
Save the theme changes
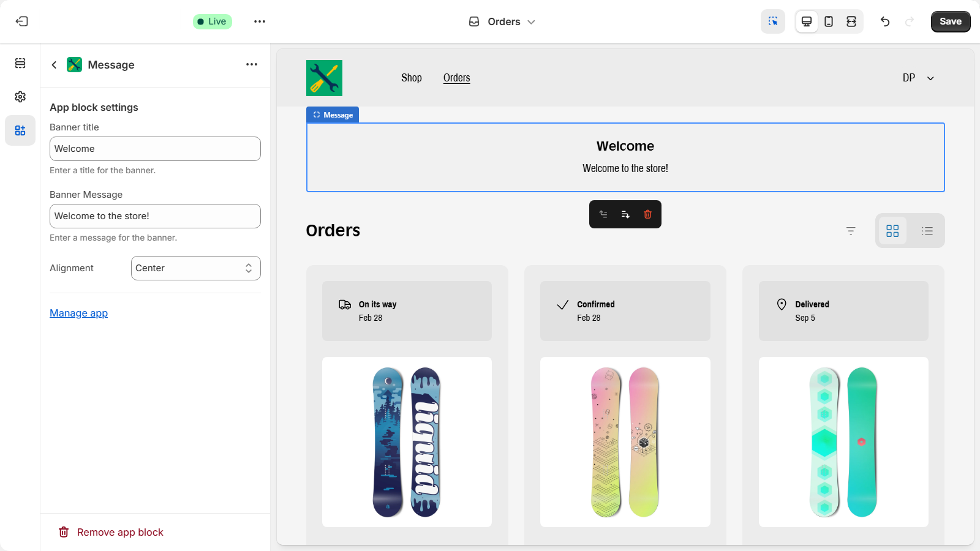tap(950, 21)
